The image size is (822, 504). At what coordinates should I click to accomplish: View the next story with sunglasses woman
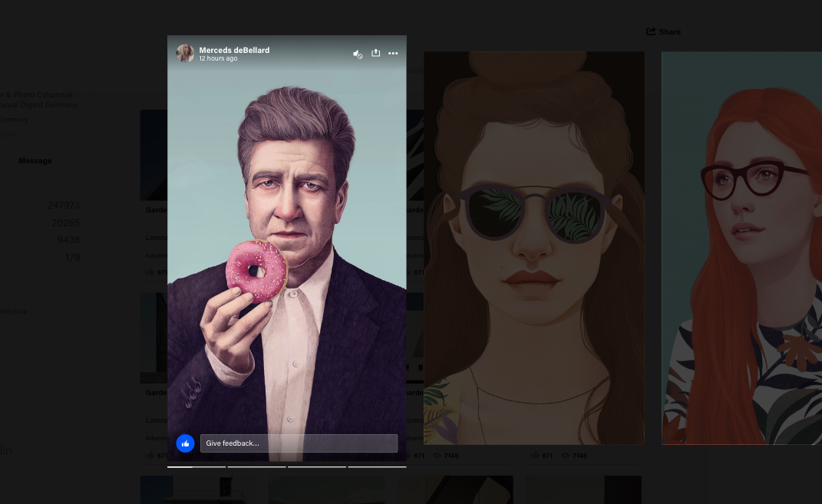point(534,248)
